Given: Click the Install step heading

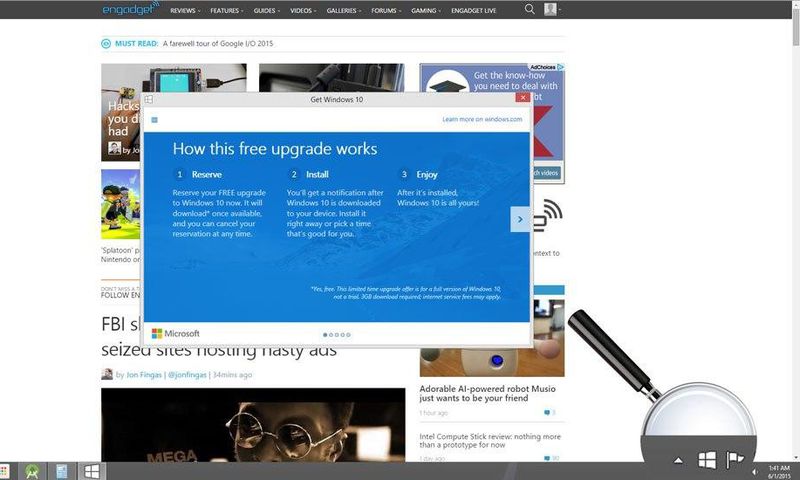Looking at the screenshot, I should (317, 174).
